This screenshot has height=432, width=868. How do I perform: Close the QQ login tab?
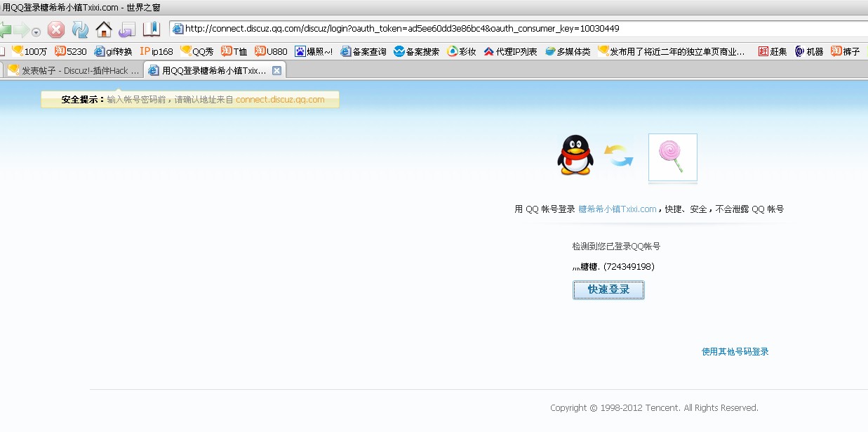[276, 70]
